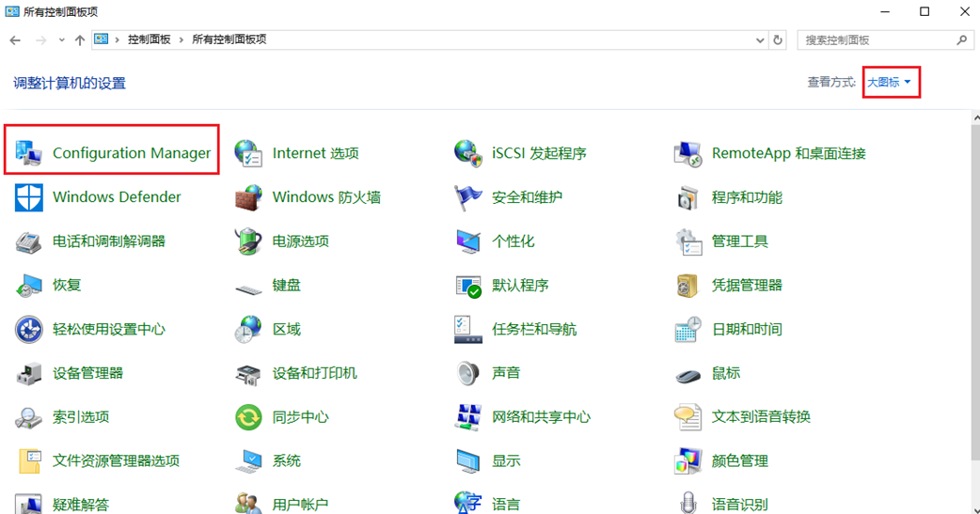980x514 pixels.
Task: Open the 轻松使用设置中心 icon
Action: point(29,329)
